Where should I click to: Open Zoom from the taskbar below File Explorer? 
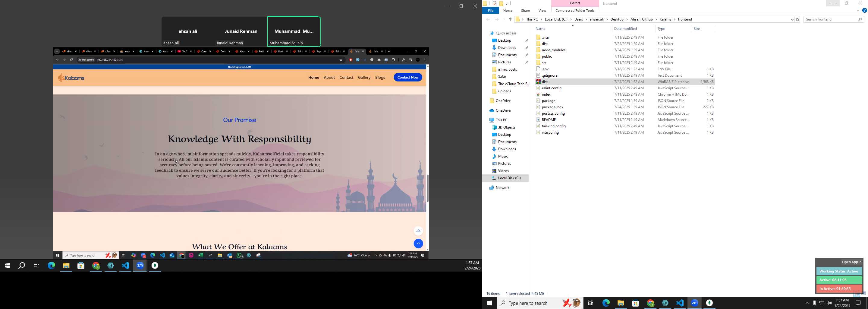tap(694, 303)
